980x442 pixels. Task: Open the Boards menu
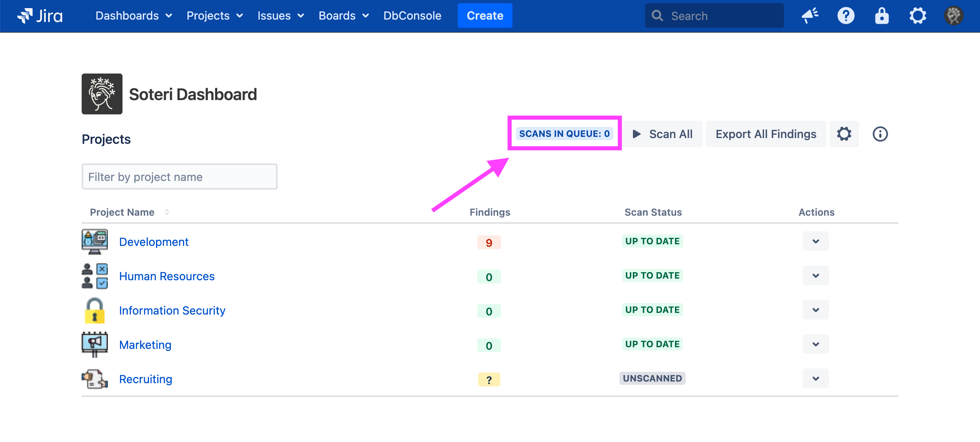(x=343, y=16)
